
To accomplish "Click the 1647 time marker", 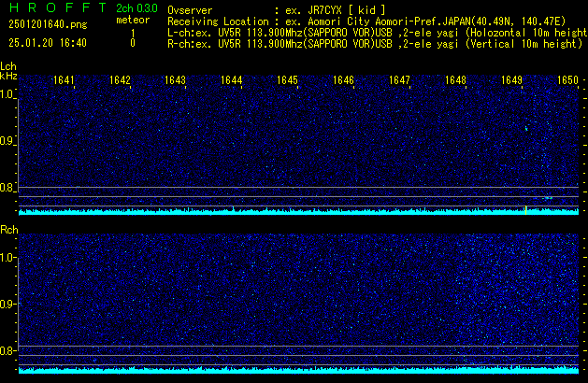I will [x=399, y=80].
